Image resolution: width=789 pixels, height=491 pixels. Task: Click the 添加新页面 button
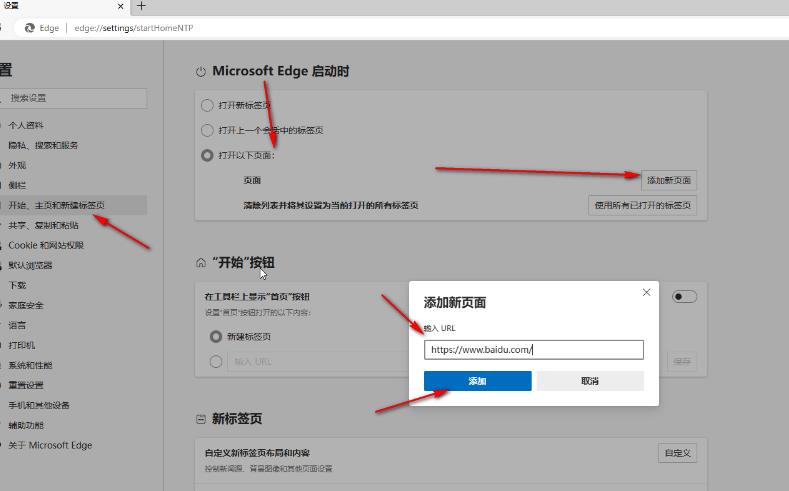point(669,180)
